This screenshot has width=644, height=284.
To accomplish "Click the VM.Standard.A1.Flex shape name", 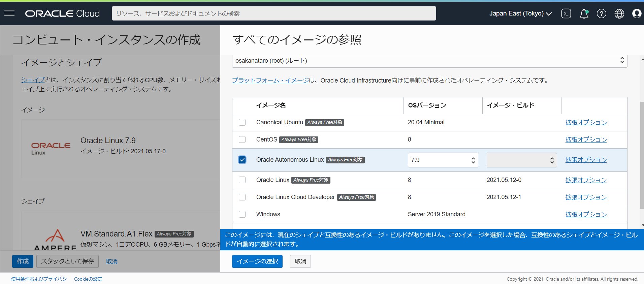I will tap(117, 234).
